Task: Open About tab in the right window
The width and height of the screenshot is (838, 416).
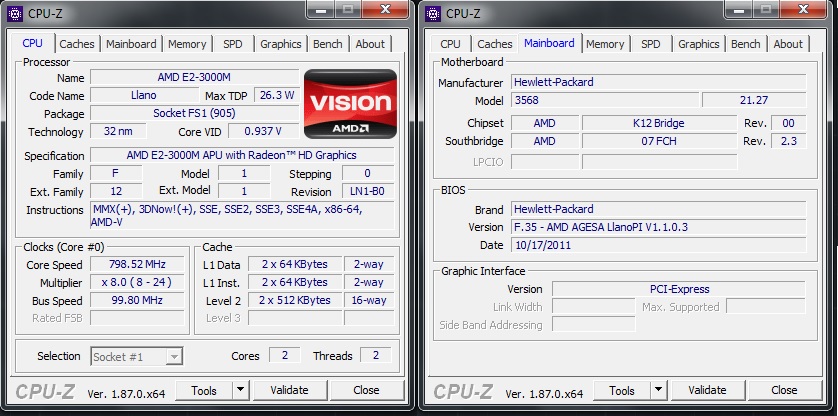Action: pos(788,44)
